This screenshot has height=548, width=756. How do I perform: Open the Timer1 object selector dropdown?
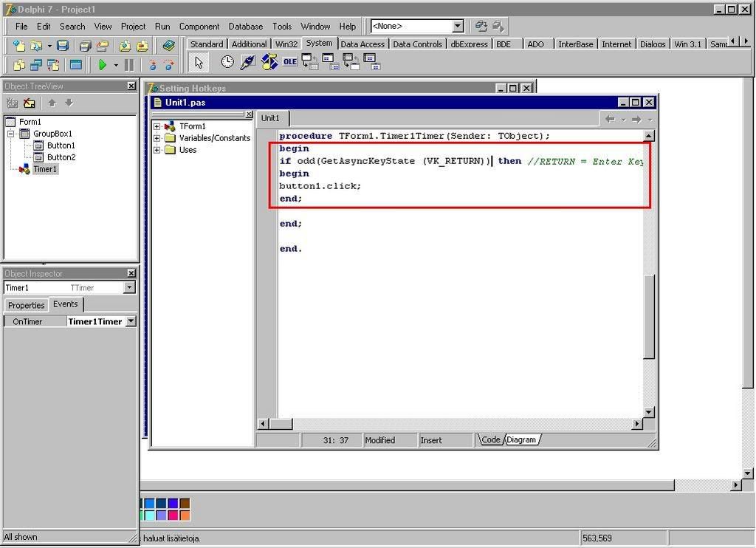[x=130, y=288]
